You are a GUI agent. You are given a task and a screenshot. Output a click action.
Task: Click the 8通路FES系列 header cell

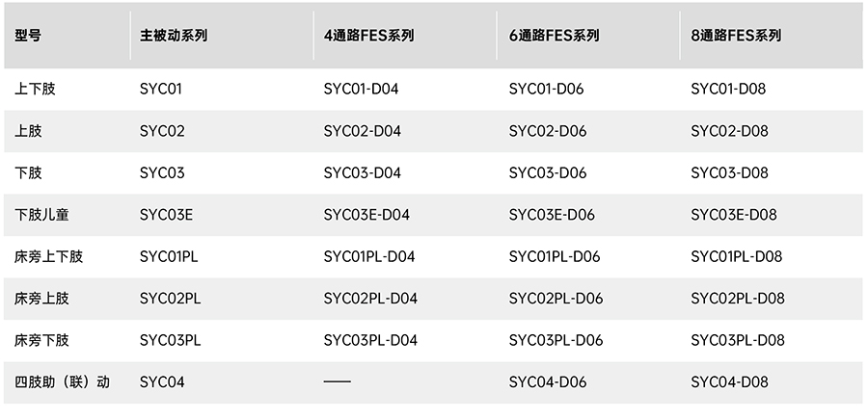[736, 37]
